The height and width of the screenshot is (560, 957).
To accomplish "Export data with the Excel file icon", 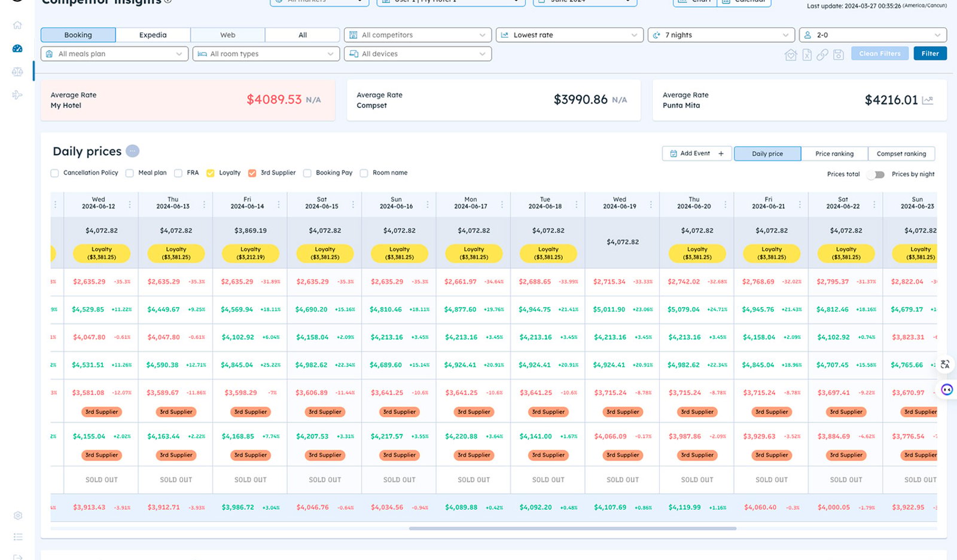I will [807, 54].
